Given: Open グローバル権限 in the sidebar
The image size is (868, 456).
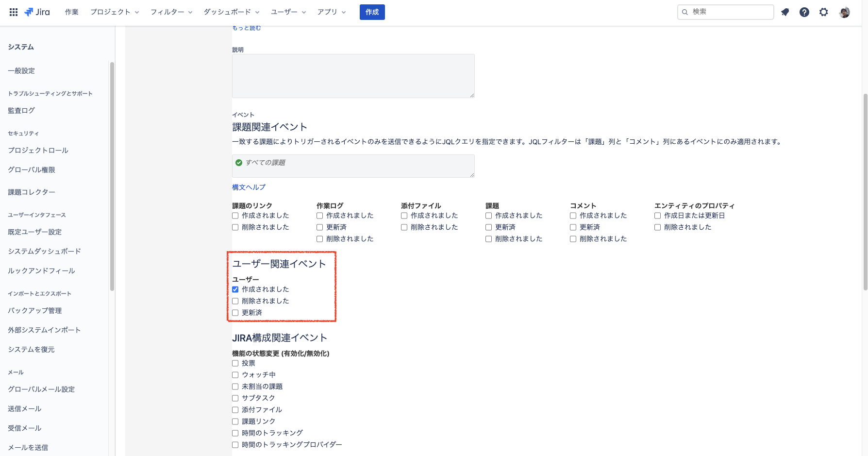Looking at the screenshot, I should (32, 170).
